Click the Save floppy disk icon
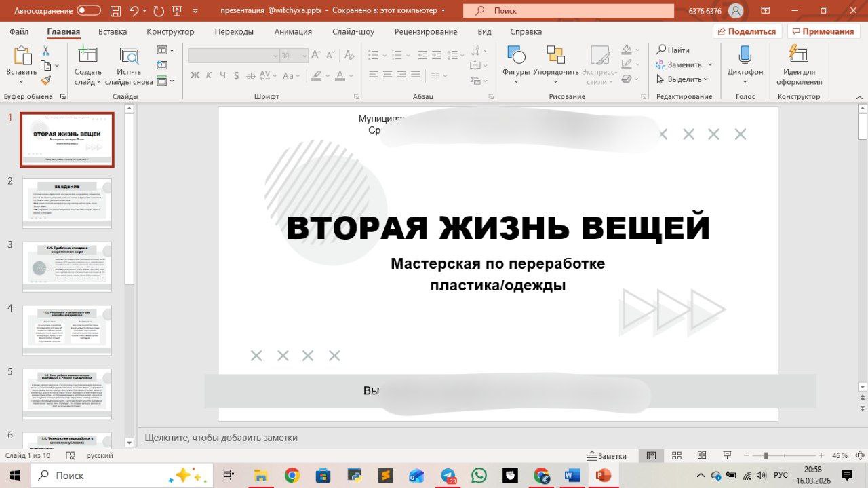868x488 pixels. click(x=114, y=10)
